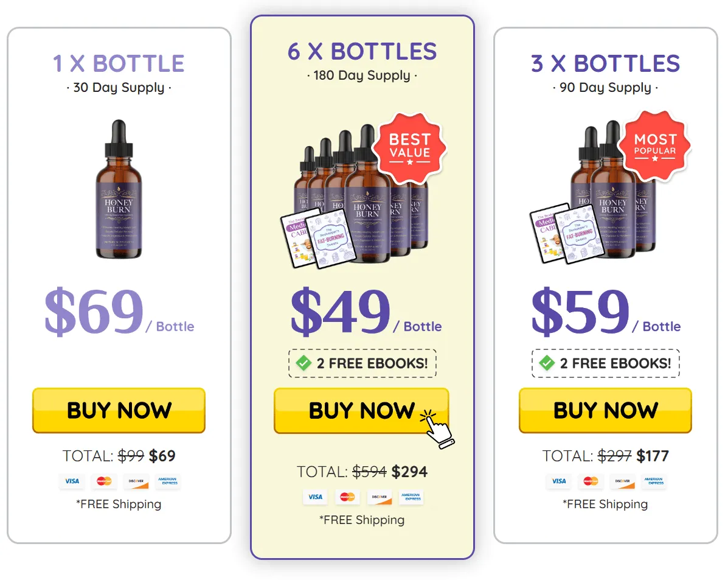728x580 pixels.
Task: Click the Visa icon under 1 X Bottle
Action: [72, 481]
